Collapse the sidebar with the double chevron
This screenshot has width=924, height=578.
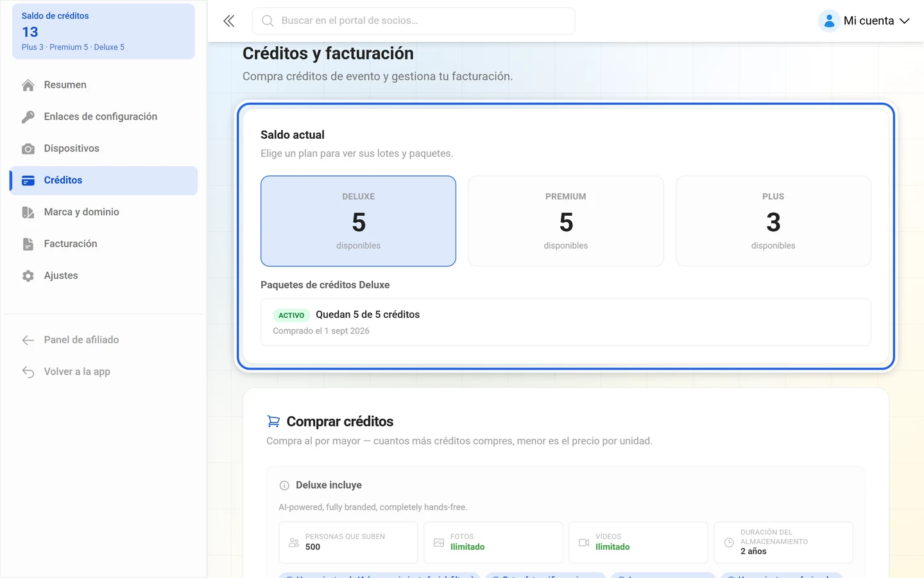(229, 21)
